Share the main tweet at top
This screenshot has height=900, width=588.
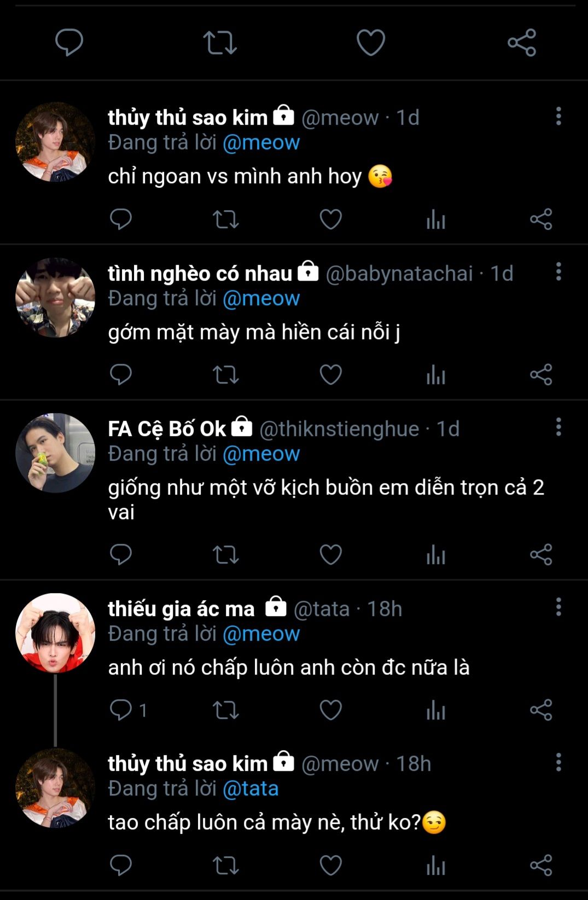coord(522,43)
